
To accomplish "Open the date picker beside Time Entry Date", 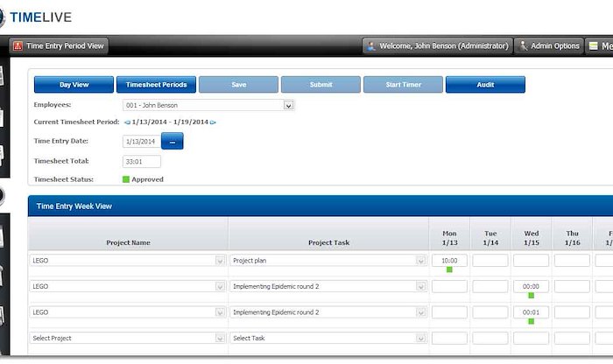I will click(x=172, y=142).
